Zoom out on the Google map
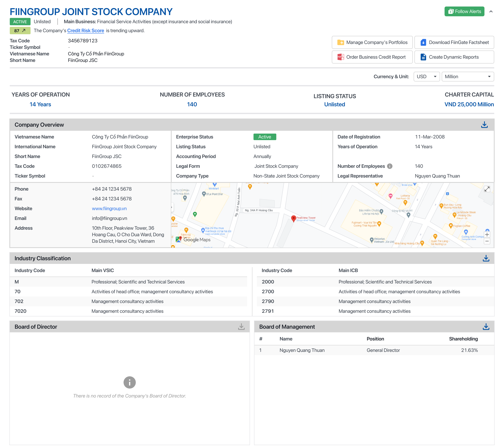The height and width of the screenshot is (448, 504). pos(487,241)
